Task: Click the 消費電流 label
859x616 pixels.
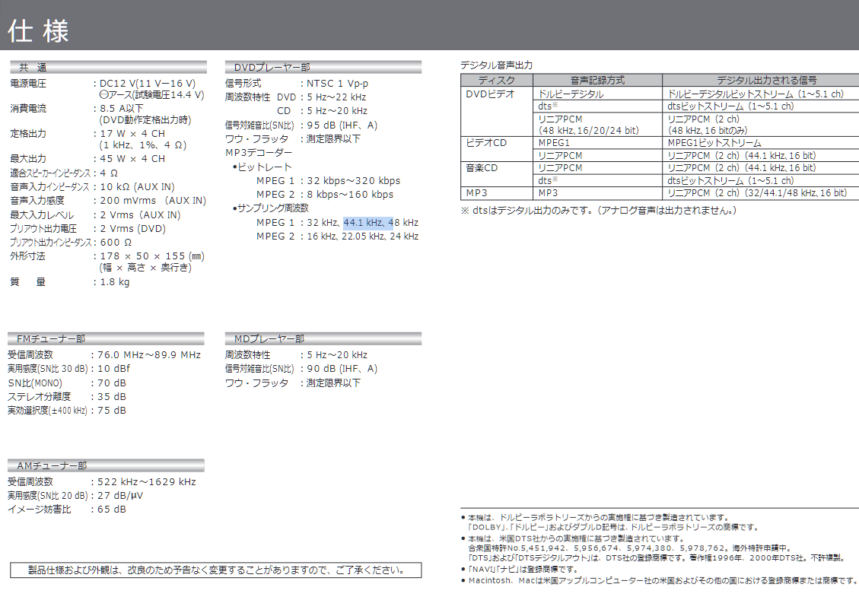Action: click(28, 109)
